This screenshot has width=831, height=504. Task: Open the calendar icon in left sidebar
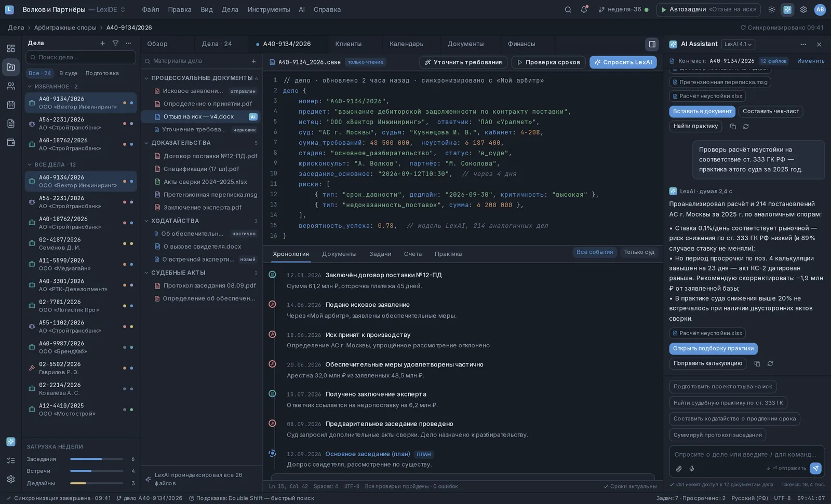(11, 104)
